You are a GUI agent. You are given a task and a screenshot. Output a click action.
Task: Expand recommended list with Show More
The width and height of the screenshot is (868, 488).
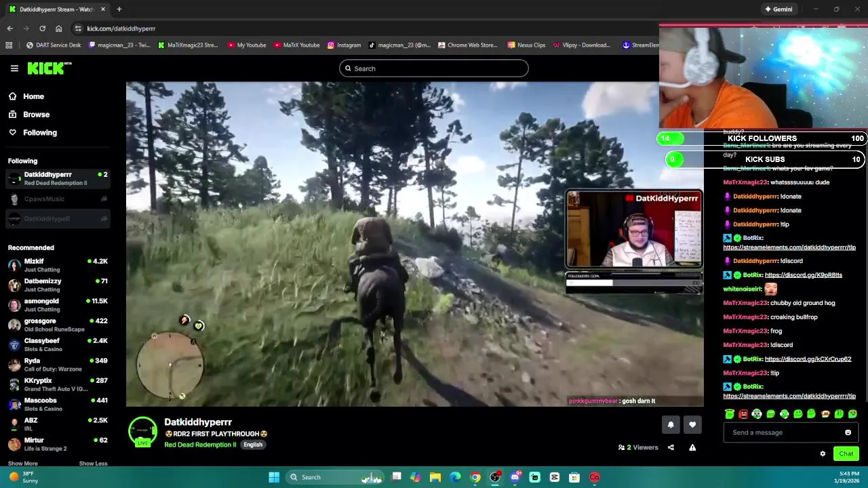[x=22, y=464]
